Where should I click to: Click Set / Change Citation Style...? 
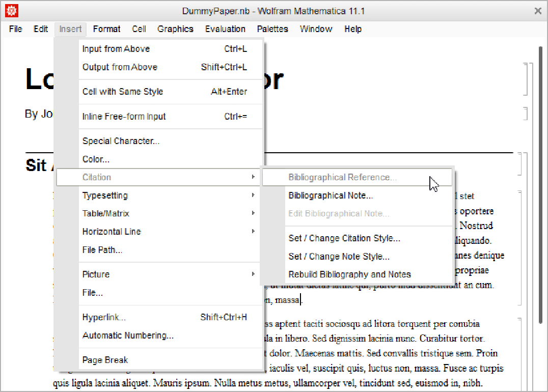click(x=344, y=238)
